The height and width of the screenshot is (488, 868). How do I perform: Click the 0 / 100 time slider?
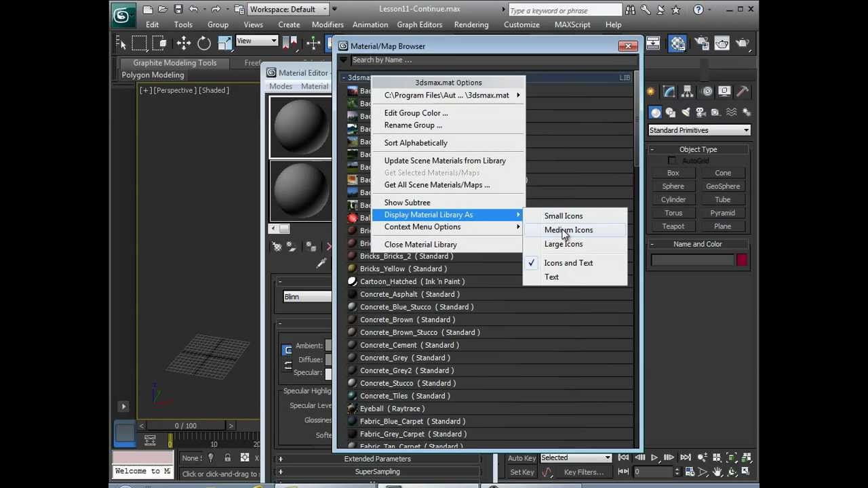[186, 426]
